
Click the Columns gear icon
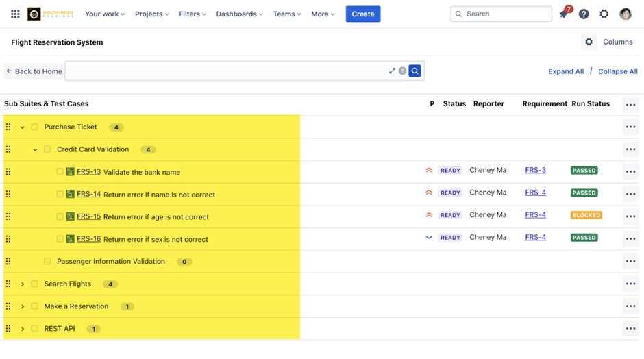click(x=589, y=42)
